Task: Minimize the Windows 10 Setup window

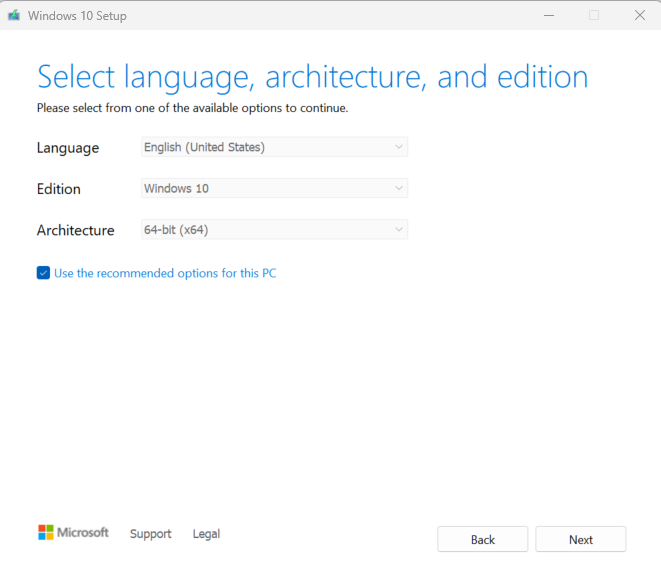Action: click(x=549, y=16)
